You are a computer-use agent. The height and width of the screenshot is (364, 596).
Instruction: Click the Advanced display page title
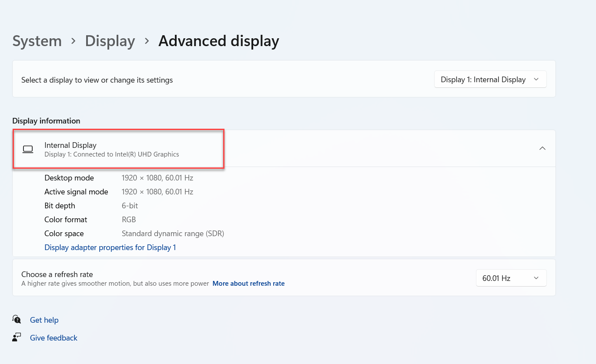pos(218,41)
